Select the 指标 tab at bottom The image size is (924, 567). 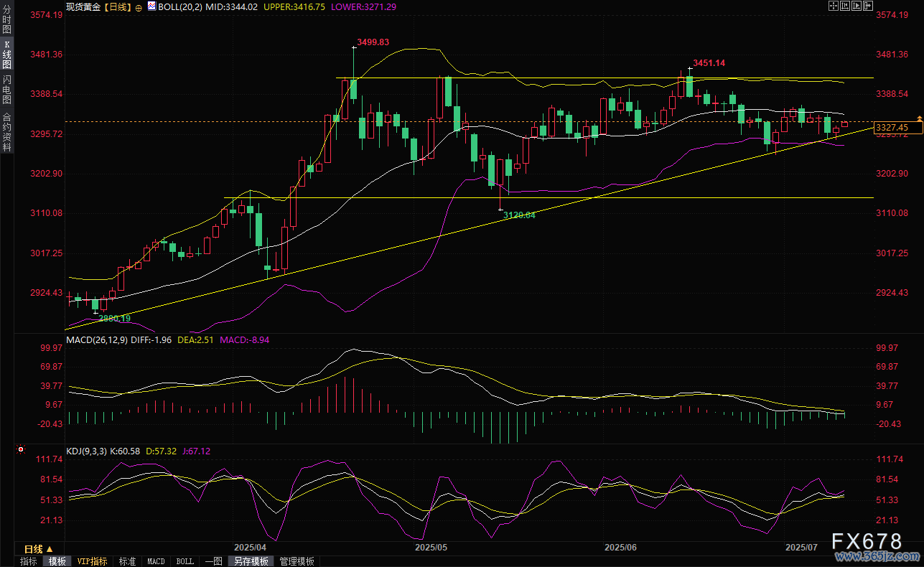click(x=29, y=561)
